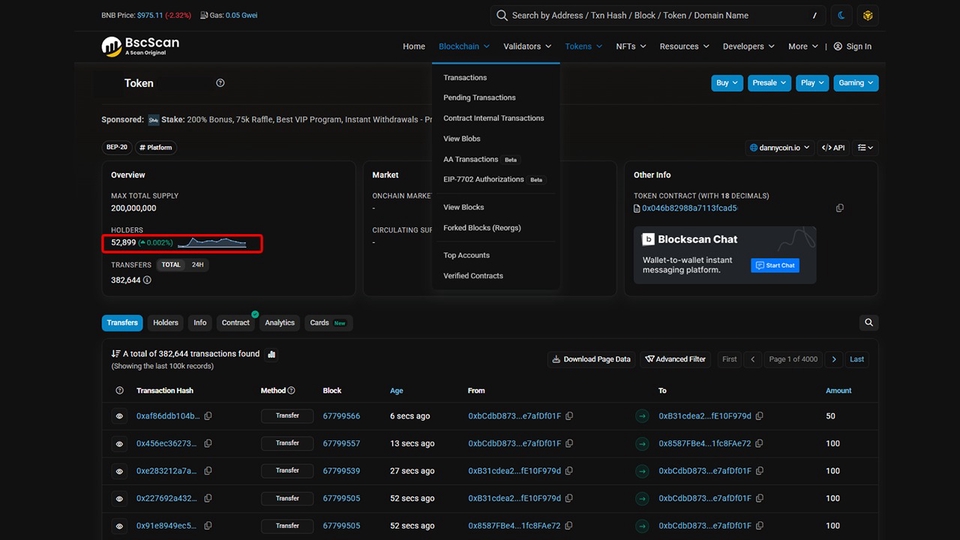Copy the token contract address
This screenshot has height=540, width=960.
[x=839, y=208]
